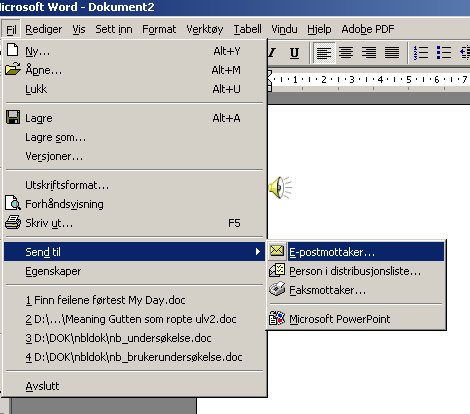Choose Ny... from the Fil menu
The height and width of the screenshot is (414, 470).
tap(135, 51)
